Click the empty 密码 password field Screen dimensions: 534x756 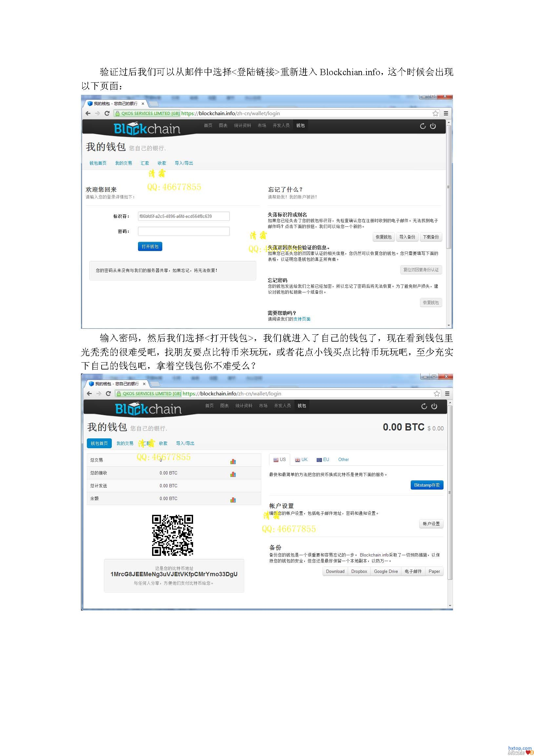[x=184, y=231]
